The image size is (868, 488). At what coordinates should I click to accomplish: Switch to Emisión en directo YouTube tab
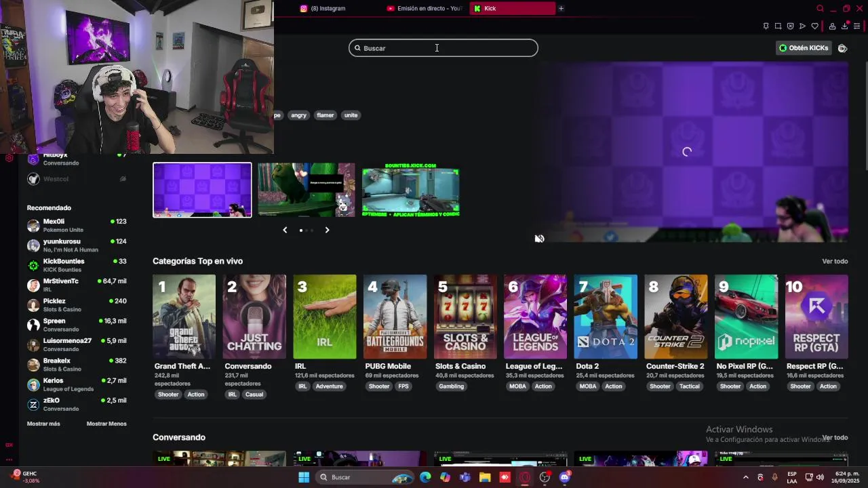point(424,8)
